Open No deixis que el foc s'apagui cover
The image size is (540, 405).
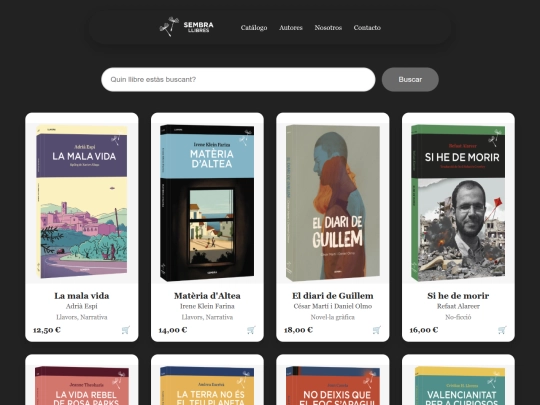[x=333, y=386]
